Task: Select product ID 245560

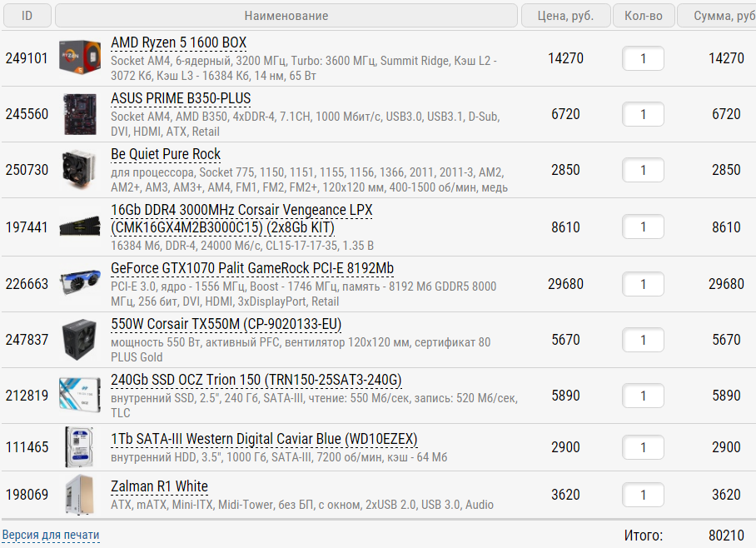Action: click(x=27, y=114)
